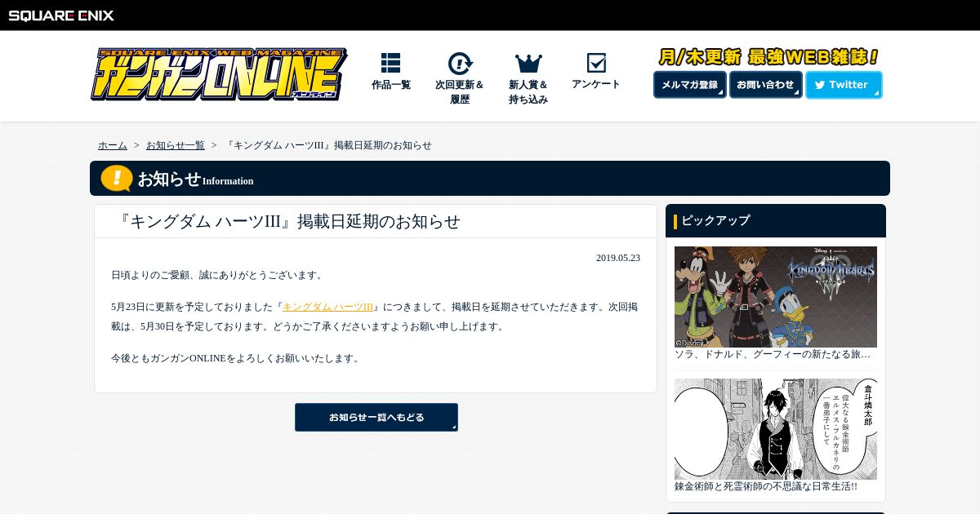Image resolution: width=980 pixels, height=514 pixels.
Task: Click the お問い合わせ button
Action: click(x=766, y=85)
